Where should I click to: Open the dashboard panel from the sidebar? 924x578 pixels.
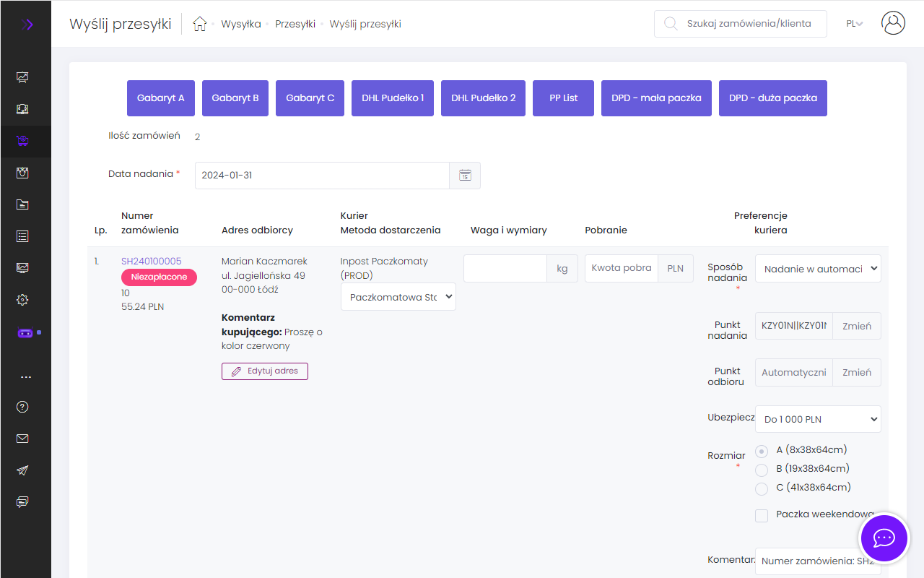click(x=22, y=77)
